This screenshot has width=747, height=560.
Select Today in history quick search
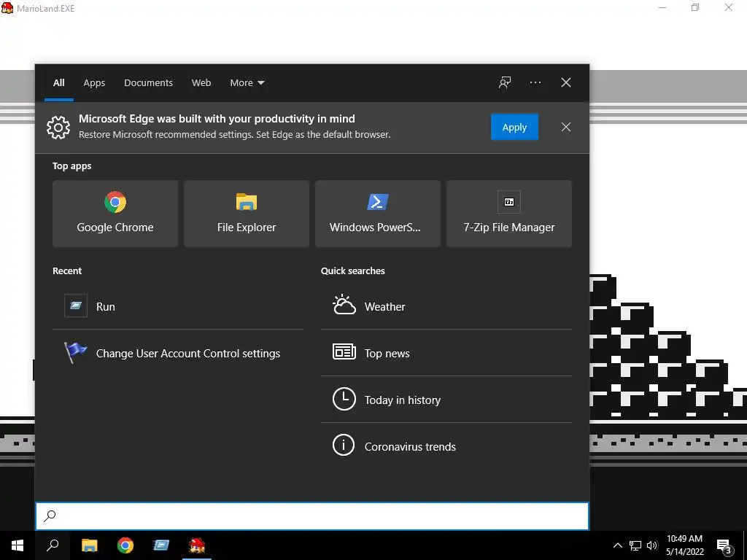[x=446, y=400]
